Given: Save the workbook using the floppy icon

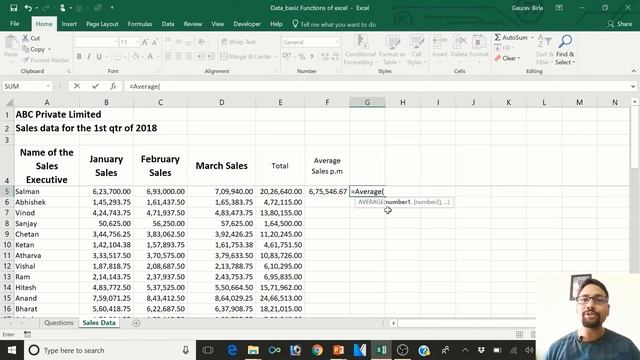Looking at the screenshot, I should click(13, 8).
